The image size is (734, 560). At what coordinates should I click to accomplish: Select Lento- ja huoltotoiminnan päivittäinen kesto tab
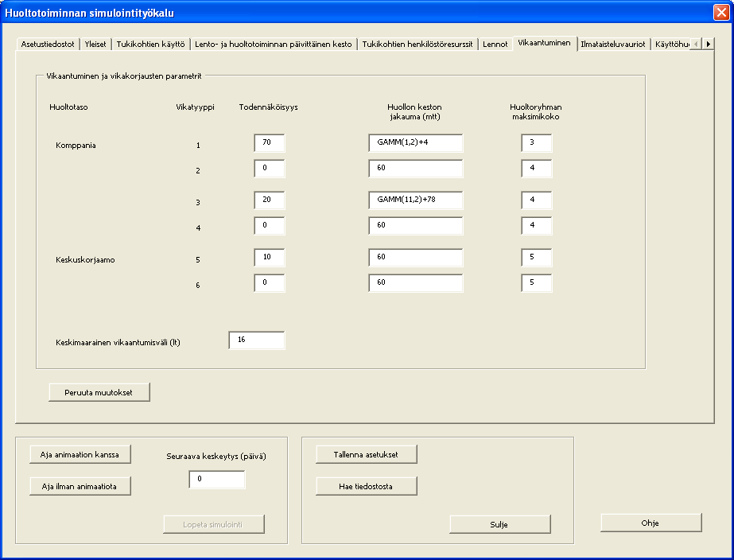point(274,44)
